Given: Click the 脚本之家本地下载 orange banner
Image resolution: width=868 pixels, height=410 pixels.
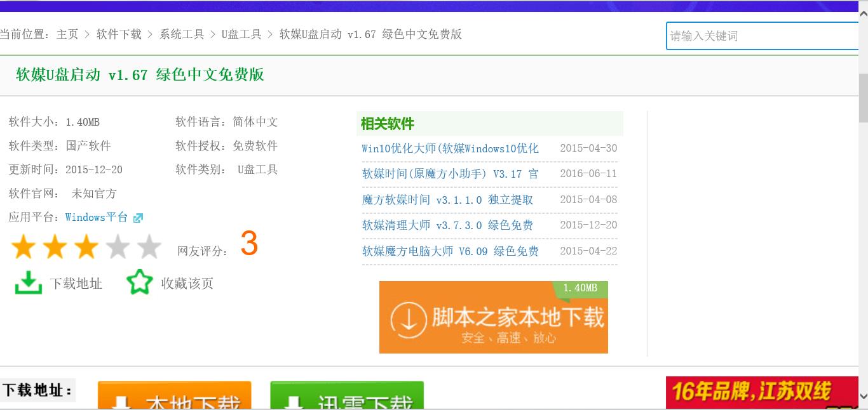Looking at the screenshot, I should pos(494,317).
